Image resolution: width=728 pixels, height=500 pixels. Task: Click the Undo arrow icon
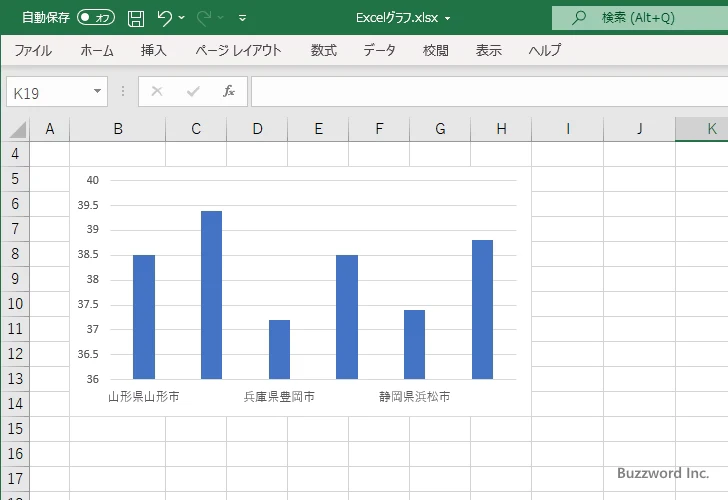click(x=164, y=18)
